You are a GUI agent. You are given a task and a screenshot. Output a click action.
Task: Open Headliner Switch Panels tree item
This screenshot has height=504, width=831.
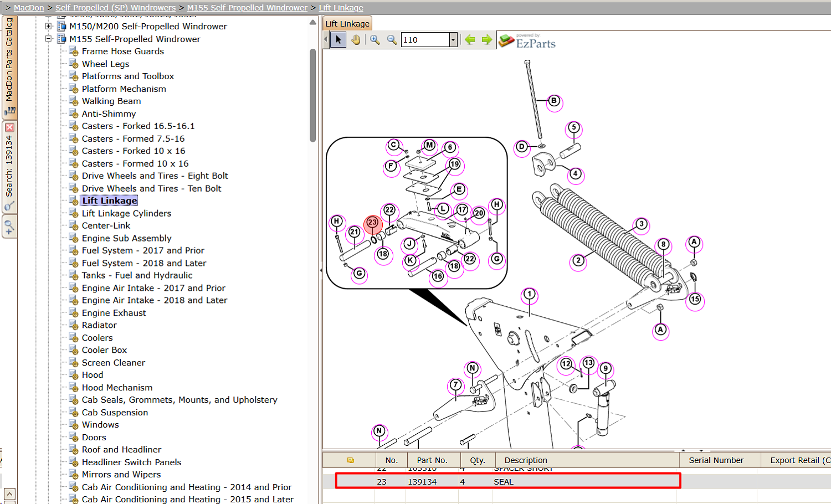(x=131, y=462)
